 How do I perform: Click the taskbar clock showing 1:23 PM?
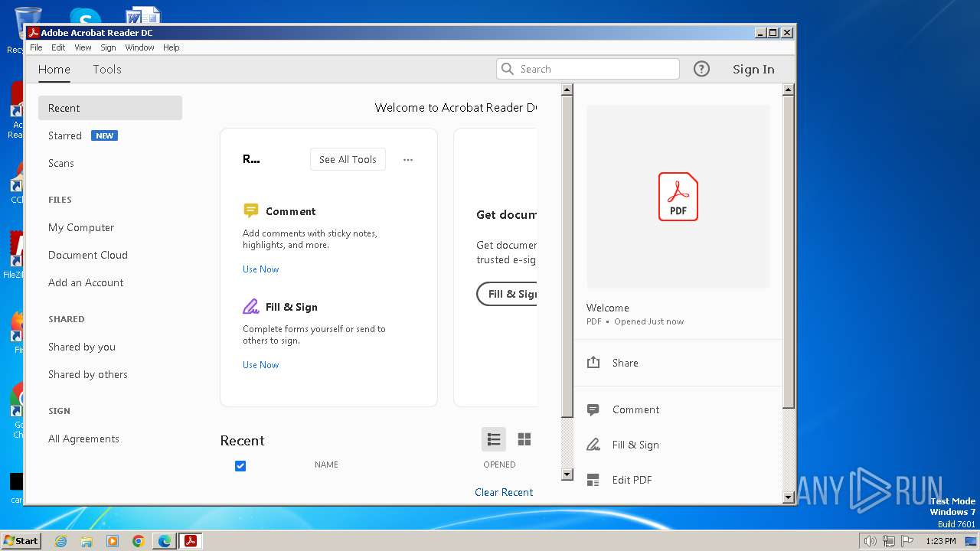(940, 541)
